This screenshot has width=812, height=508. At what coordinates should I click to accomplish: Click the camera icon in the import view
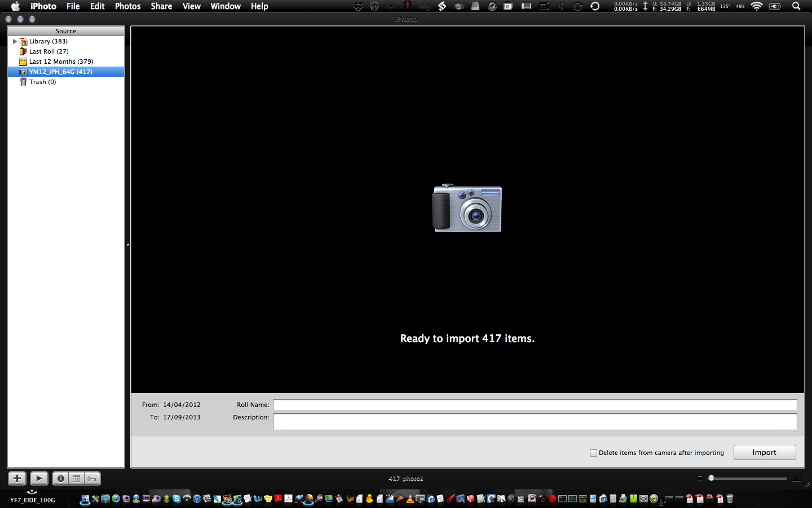coord(467,208)
